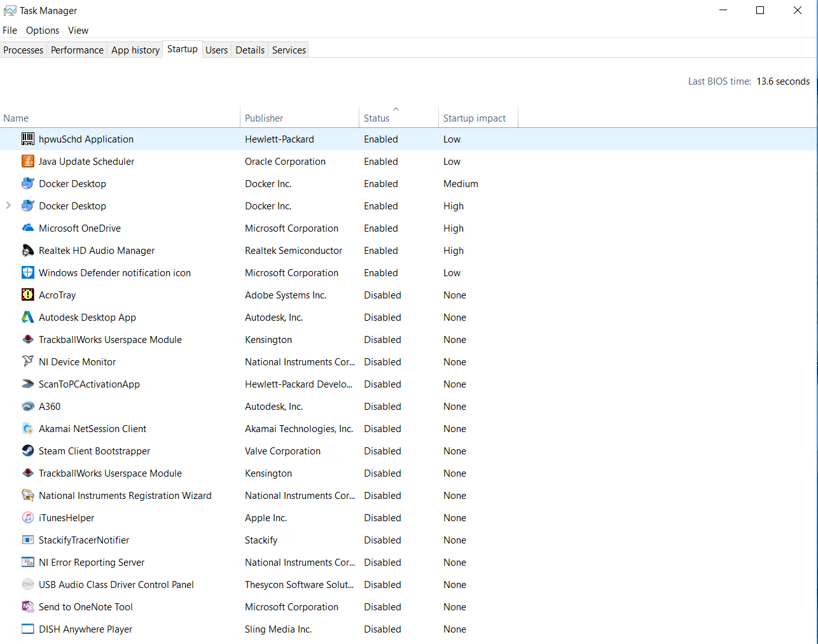
Task: Click the Send to OneNote Tool icon
Action: pyautogui.click(x=28, y=606)
